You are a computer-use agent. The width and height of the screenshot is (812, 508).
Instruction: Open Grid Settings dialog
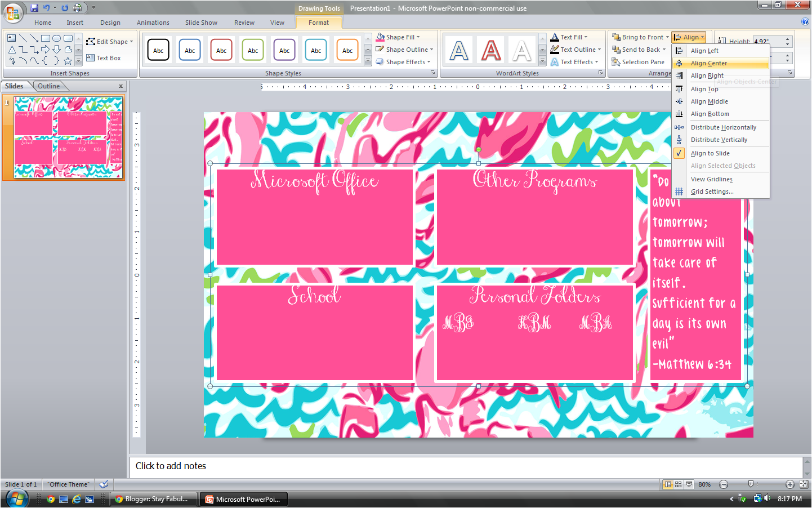click(721, 191)
